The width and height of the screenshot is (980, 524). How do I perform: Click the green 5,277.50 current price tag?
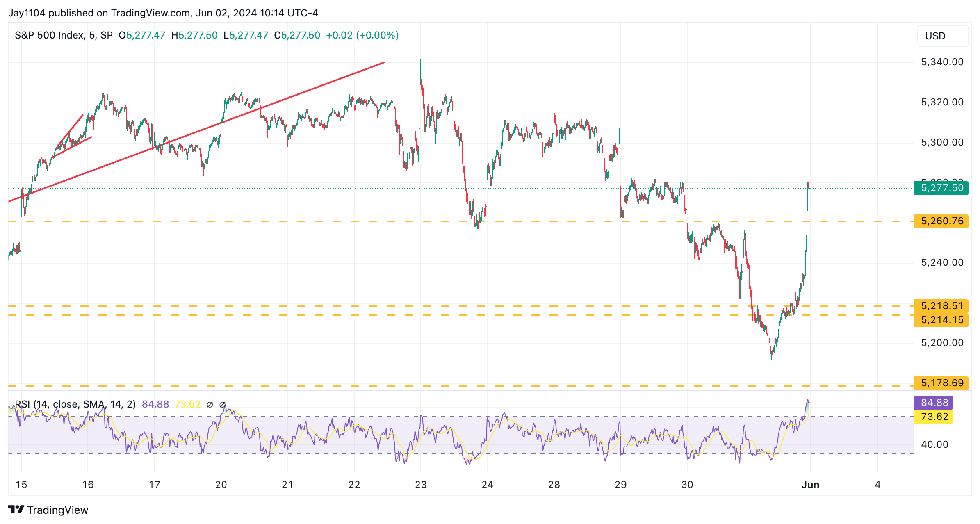pyautogui.click(x=941, y=188)
